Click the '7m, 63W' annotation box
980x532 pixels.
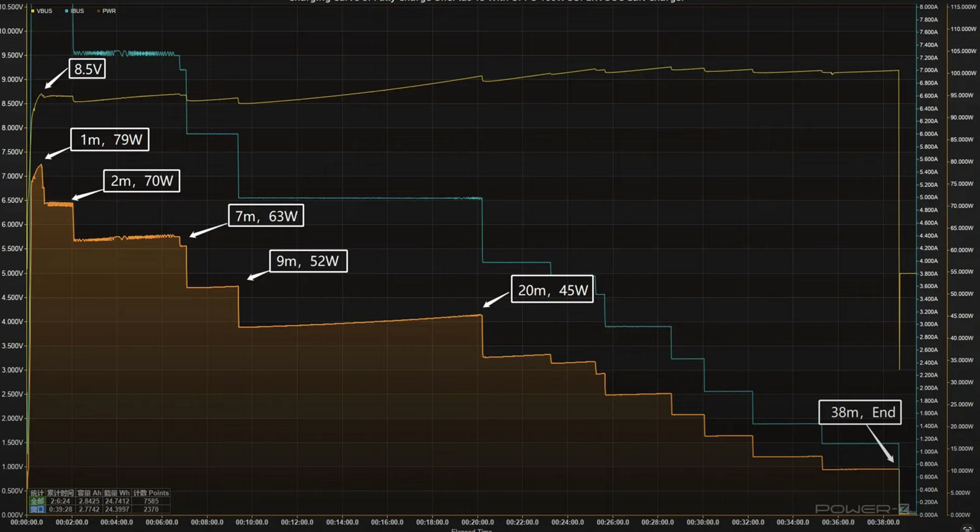pyautogui.click(x=266, y=216)
